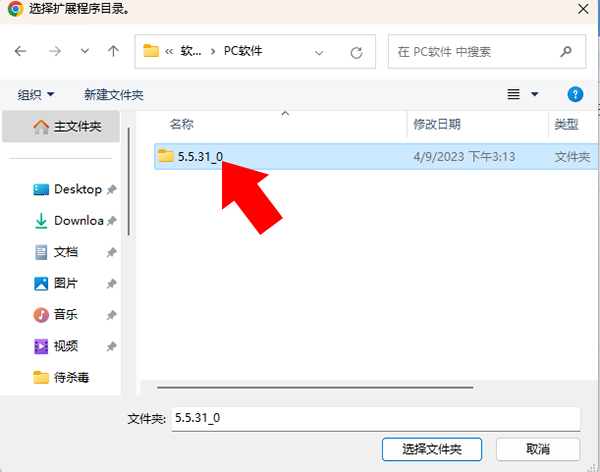Create folder with 新建文件夹
This screenshot has height=472, width=600.
tap(114, 95)
